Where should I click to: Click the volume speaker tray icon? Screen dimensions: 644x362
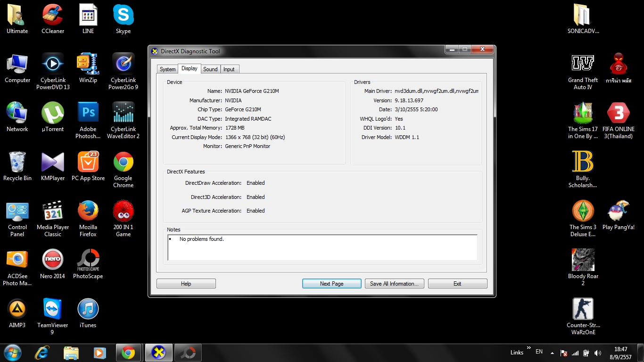pyautogui.click(x=598, y=353)
